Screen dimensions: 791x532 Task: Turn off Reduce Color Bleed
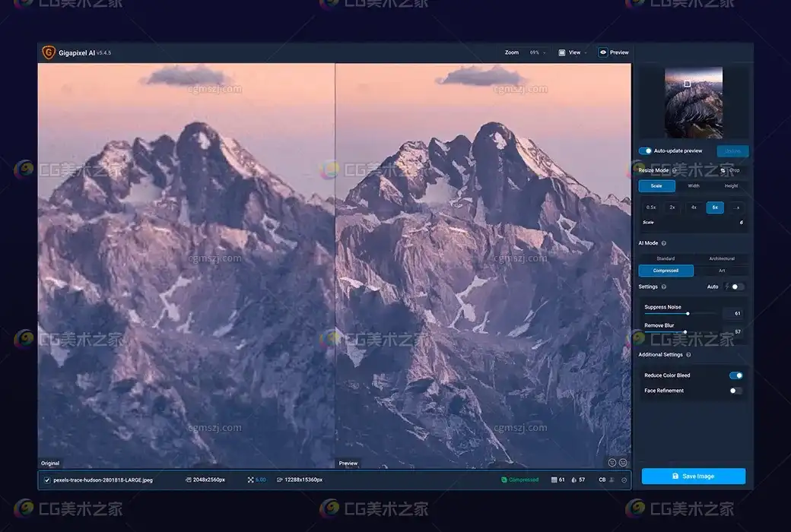(x=735, y=375)
